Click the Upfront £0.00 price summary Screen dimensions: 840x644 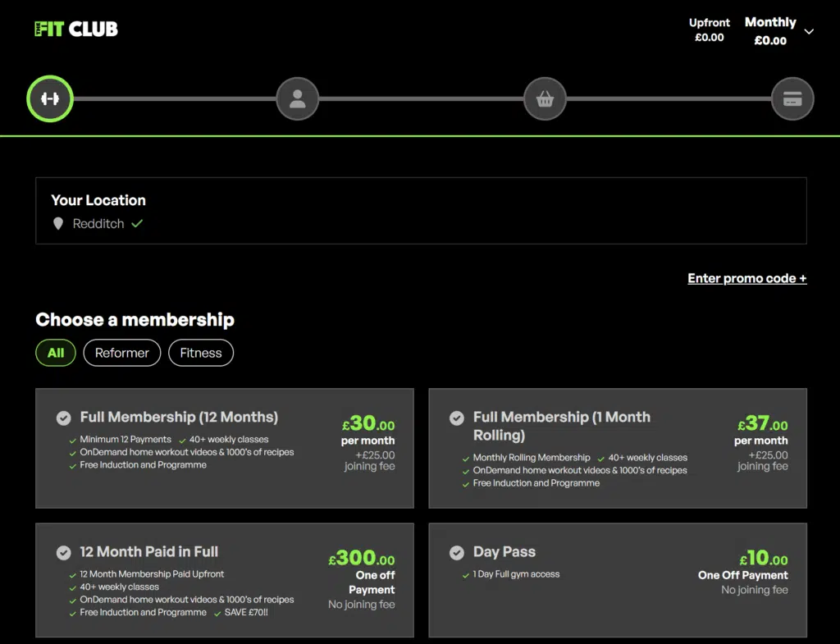tap(709, 31)
